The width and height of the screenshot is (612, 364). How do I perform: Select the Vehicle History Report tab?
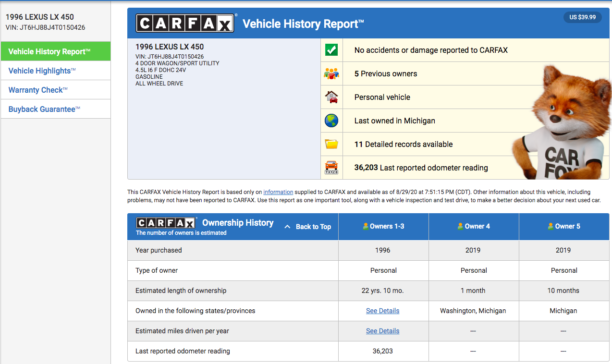tap(56, 51)
